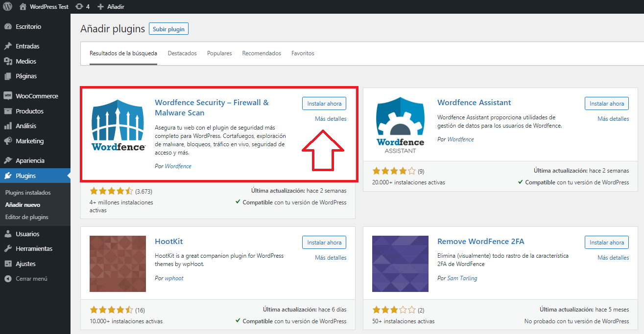Open Escritorio dashboard icon
Screen dimensions: 644x334
(8, 26)
